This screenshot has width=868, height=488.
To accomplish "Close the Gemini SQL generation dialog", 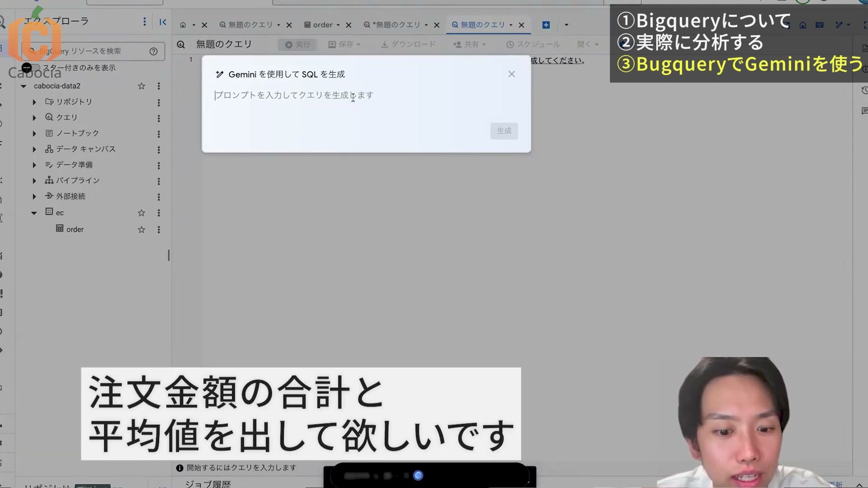I will point(511,74).
